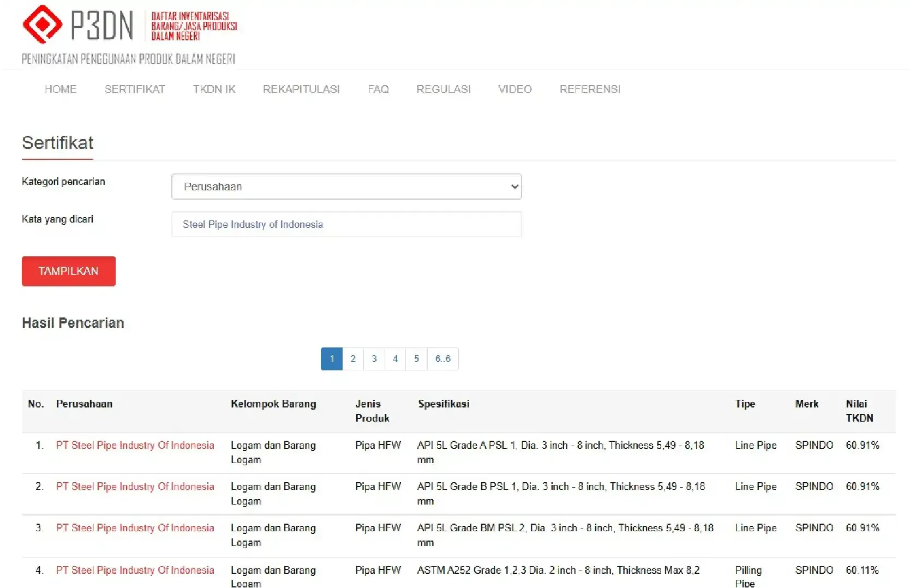Open the FAQ page

[x=378, y=89]
